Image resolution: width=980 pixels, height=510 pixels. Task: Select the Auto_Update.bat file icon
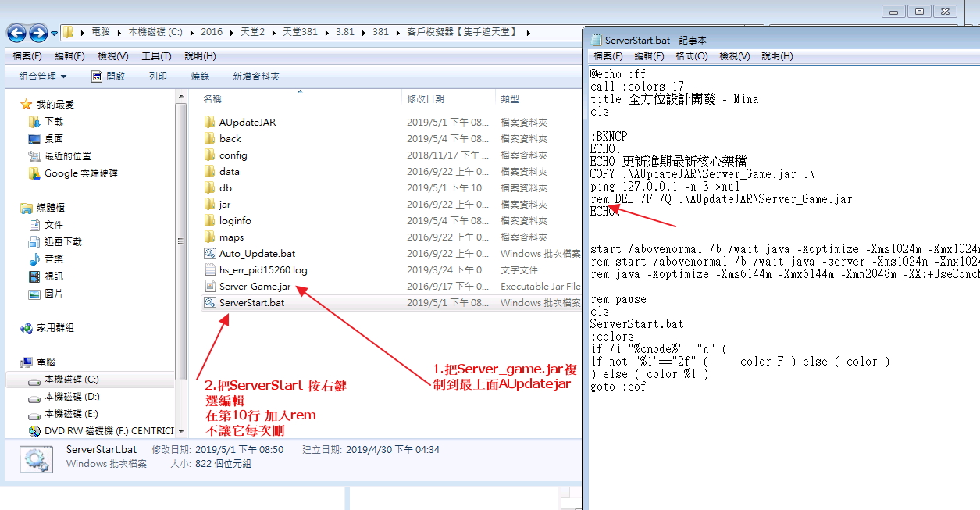click(209, 254)
